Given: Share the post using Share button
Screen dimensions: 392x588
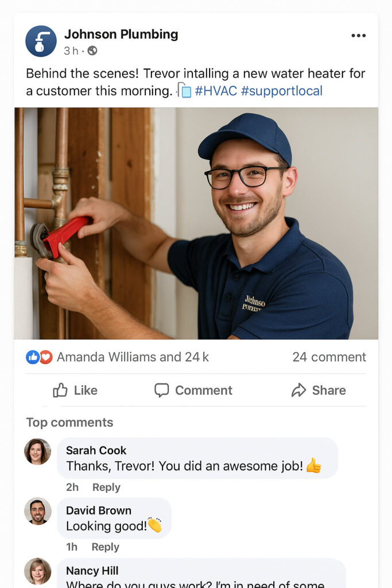Looking at the screenshot, I should click(319, 390).
